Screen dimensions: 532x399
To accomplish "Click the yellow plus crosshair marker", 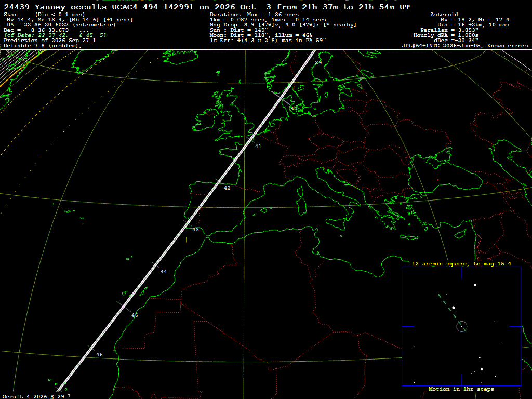I will (x=187, y=240).
